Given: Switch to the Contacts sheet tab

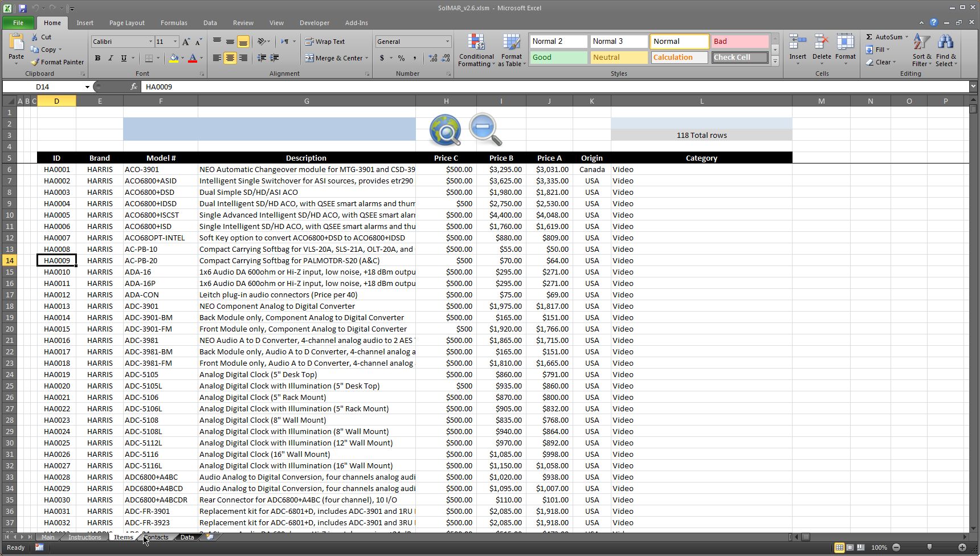Looking at the screenshot, I should 156,537.
